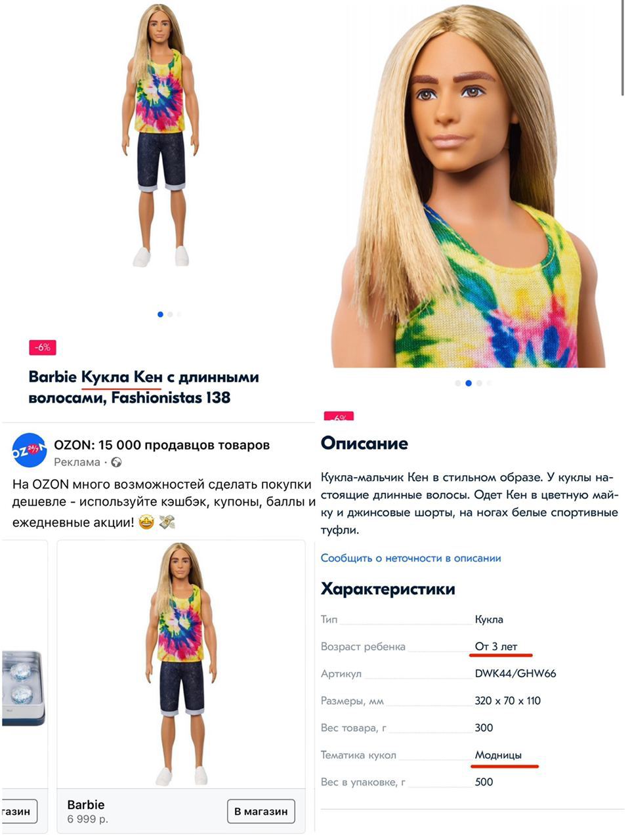The image size is (630, 840).
Task: Select the active blue dot under doll close-up
Action: (469, 383)
